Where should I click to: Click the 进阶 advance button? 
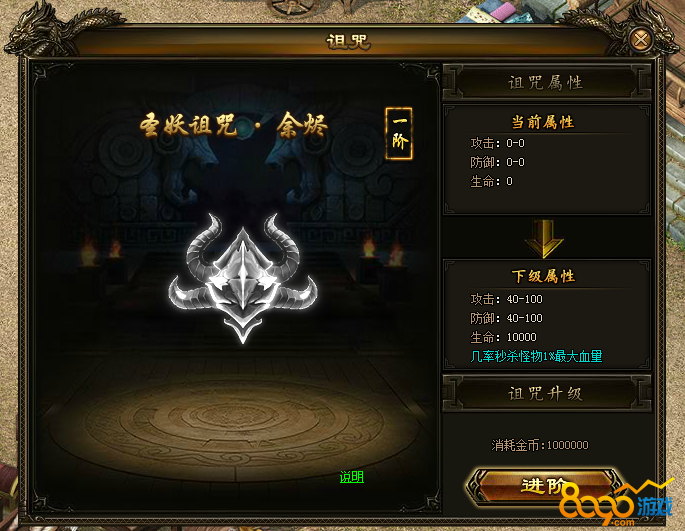pos(544,485)
